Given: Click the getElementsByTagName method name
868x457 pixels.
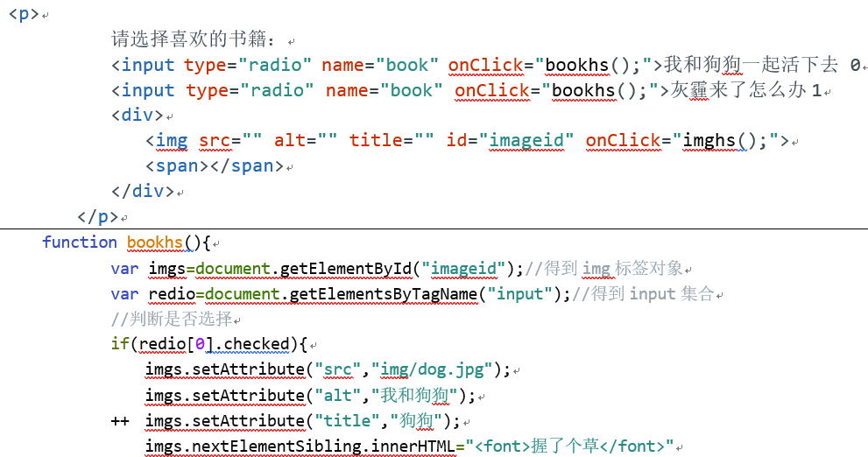Looking at the screenshot, I should (384, 294).
